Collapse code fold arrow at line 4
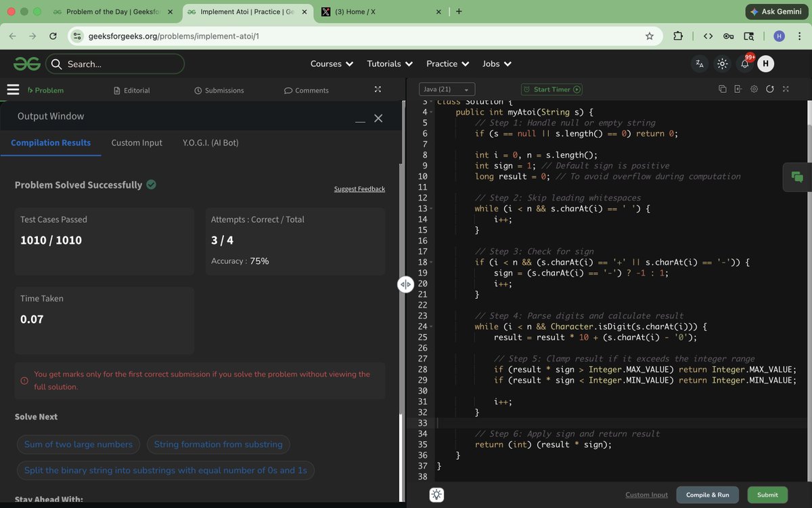 (x=432, y=112)
